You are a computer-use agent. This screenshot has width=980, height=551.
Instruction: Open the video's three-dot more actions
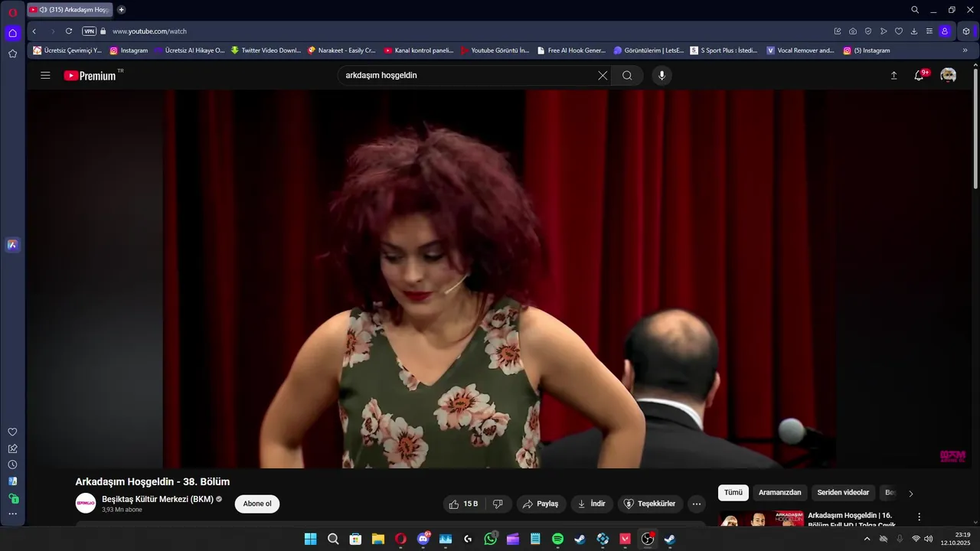click(x=696, y=504)
